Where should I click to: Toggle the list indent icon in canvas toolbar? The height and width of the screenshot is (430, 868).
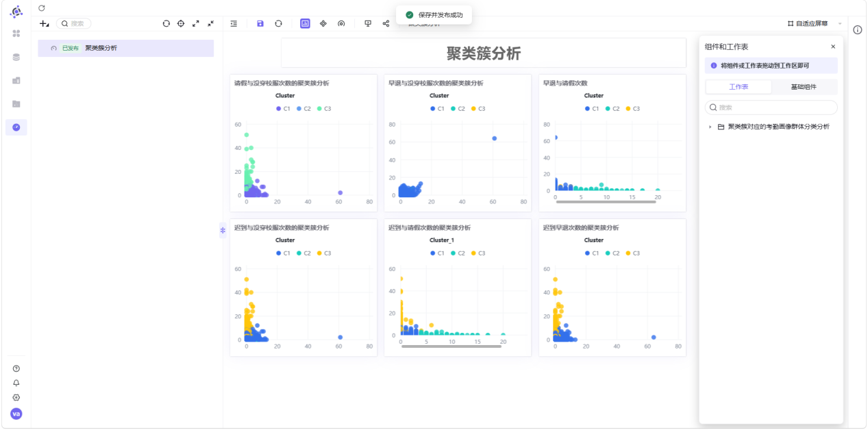[x=234, y=23]
